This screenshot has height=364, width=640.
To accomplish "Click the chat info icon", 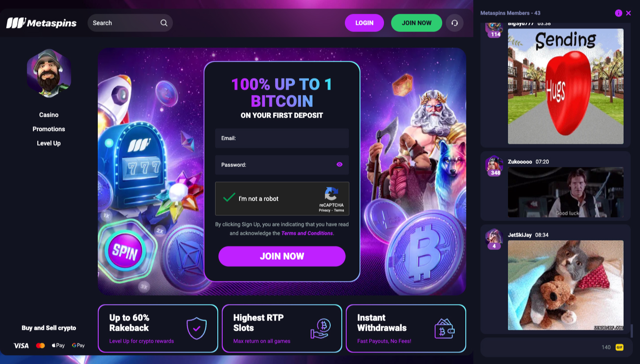I will (x=618, y=13).
